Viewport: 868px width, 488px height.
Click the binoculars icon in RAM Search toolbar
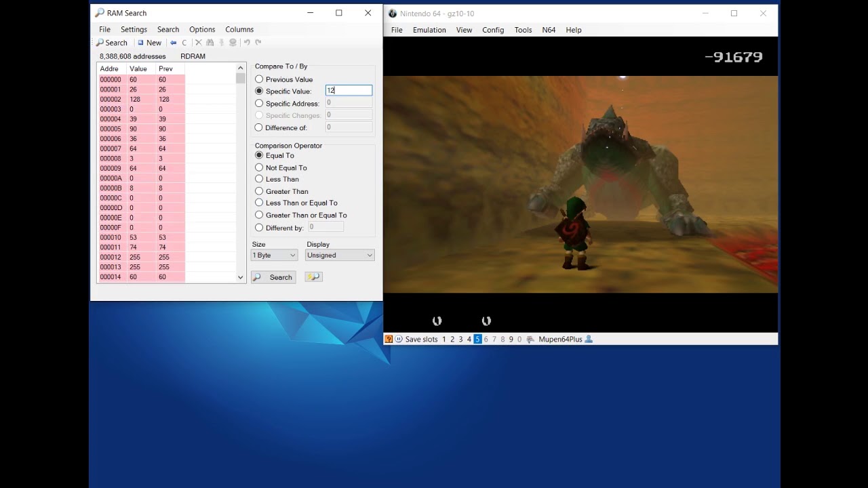coord(210,43)
